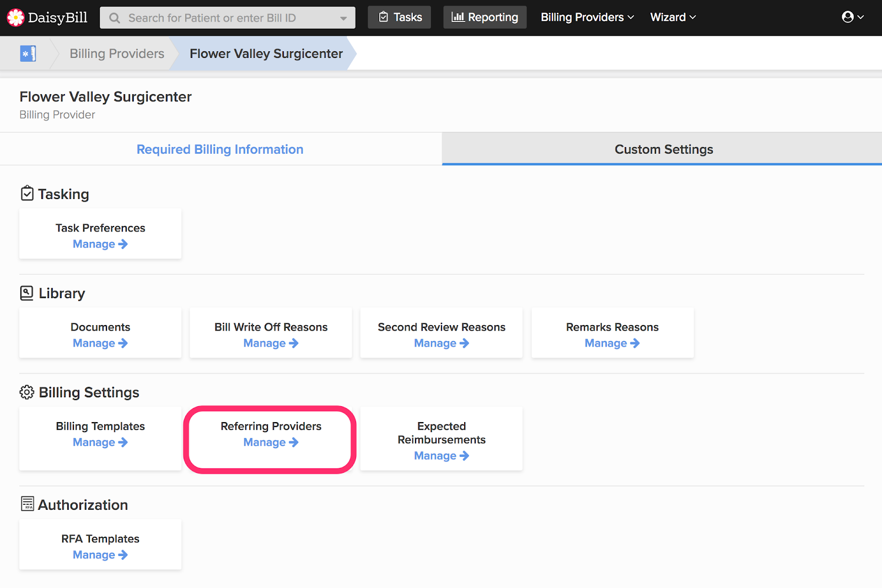Manage RFA Templates link
This screenshot has width=882, height=588.
[100, 554]
